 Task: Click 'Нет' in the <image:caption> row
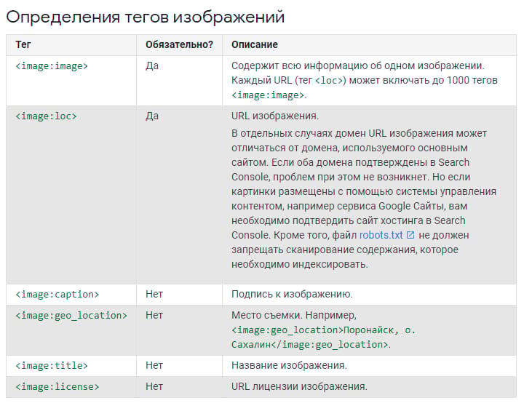pos(154,294)
